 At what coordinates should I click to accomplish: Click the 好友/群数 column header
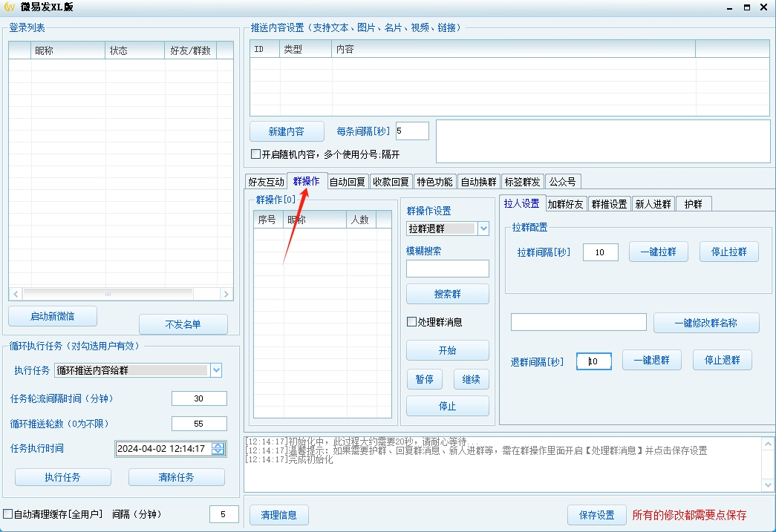coord(191,50)
